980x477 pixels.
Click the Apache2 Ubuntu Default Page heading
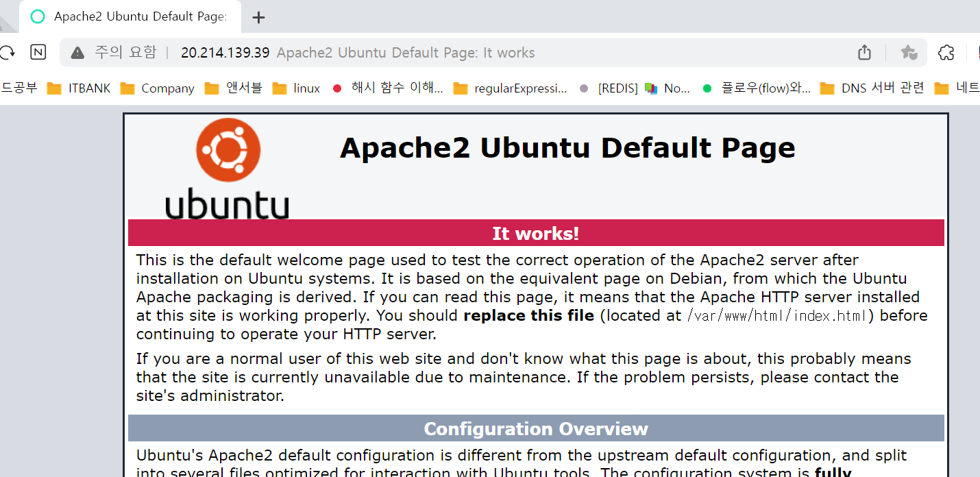[567, 148]
